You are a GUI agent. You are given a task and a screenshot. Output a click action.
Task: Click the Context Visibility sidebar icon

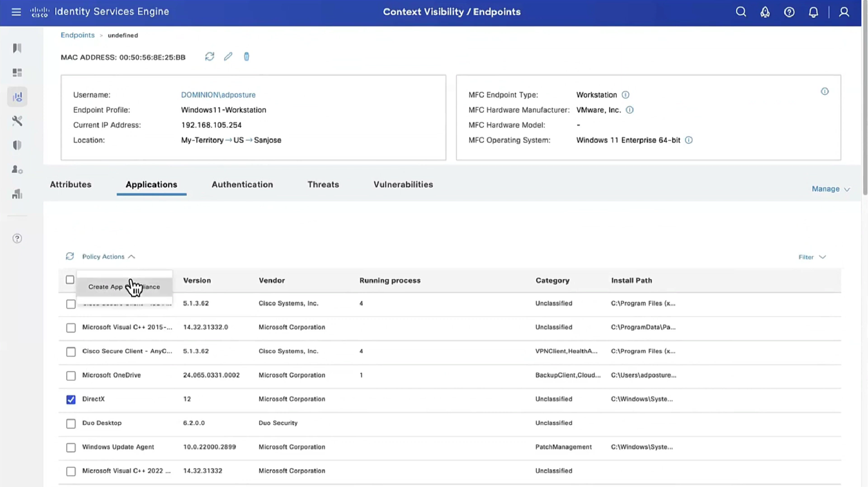coord(17,97)
